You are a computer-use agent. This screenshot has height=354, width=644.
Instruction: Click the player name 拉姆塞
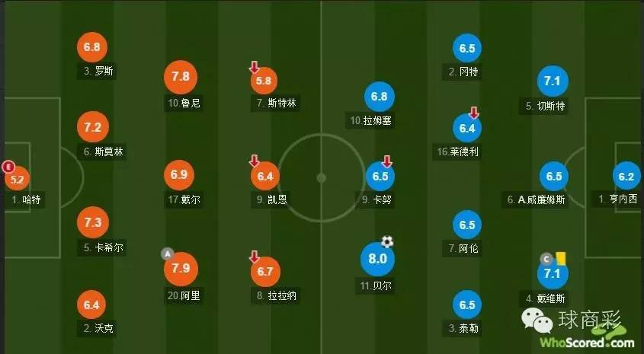point(371,120)
